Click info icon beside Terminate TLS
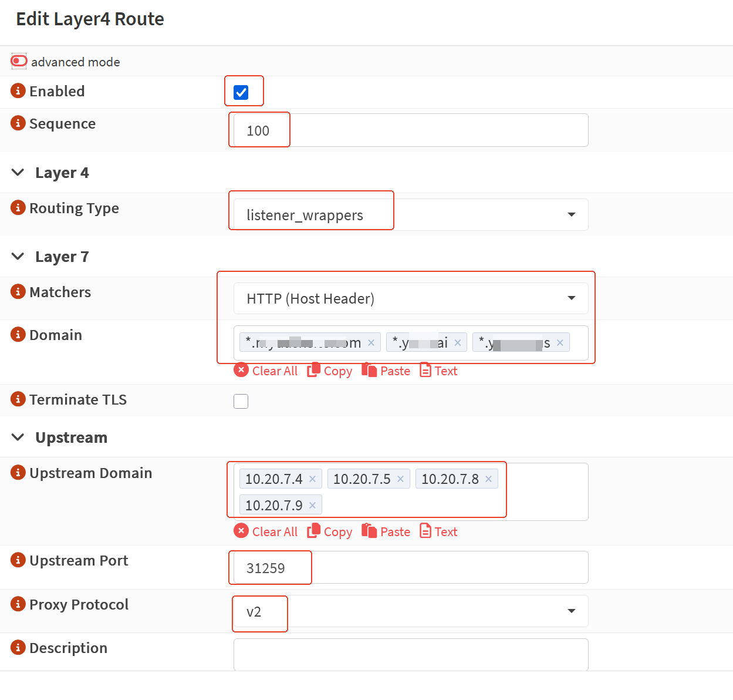733x700 pixels. click(x=18, y=399)
